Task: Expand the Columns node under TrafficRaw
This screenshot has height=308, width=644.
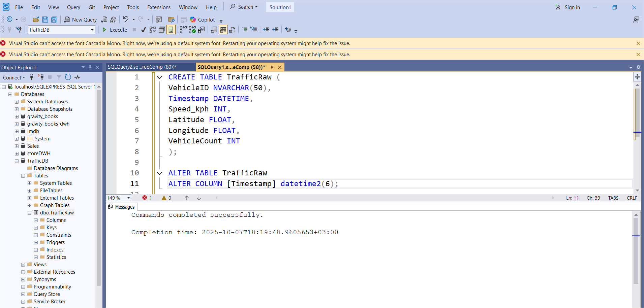Action: click(36, 220)
